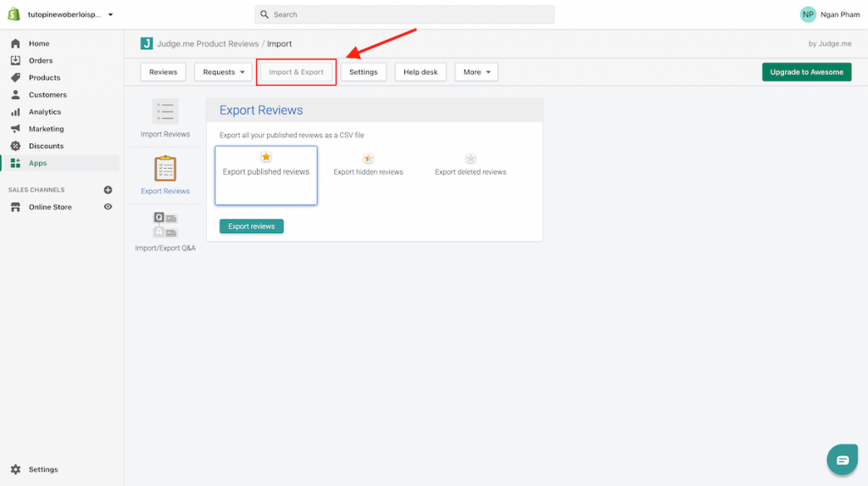
Task: Open the Judge.me Settings tab
Action: pyautogui.click(x=363, y=72)
